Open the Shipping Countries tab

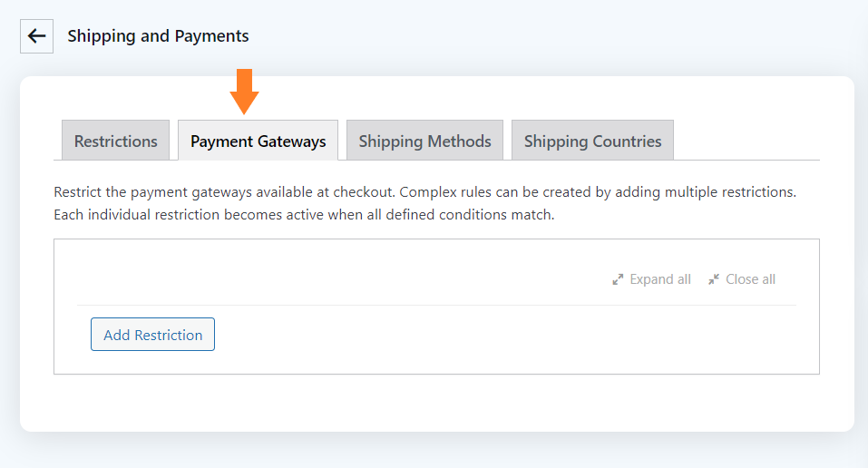tap(592, 141)
